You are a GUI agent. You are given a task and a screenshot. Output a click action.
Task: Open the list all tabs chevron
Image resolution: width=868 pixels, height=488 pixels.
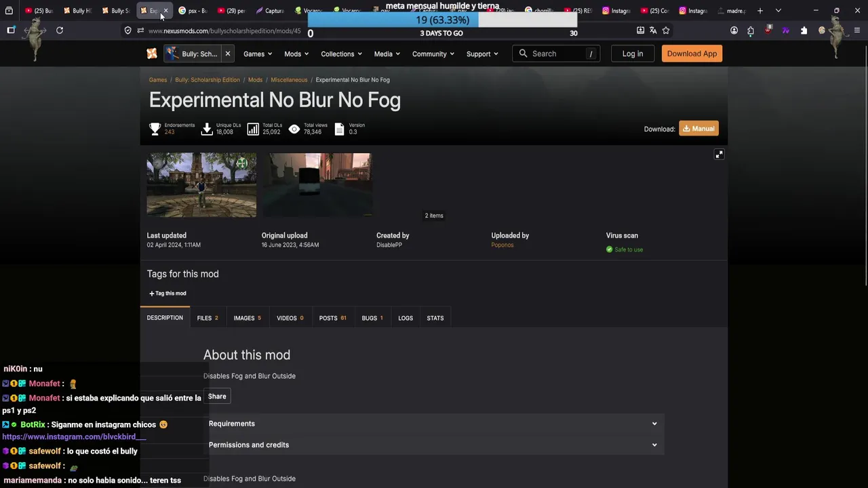point(778,11)
